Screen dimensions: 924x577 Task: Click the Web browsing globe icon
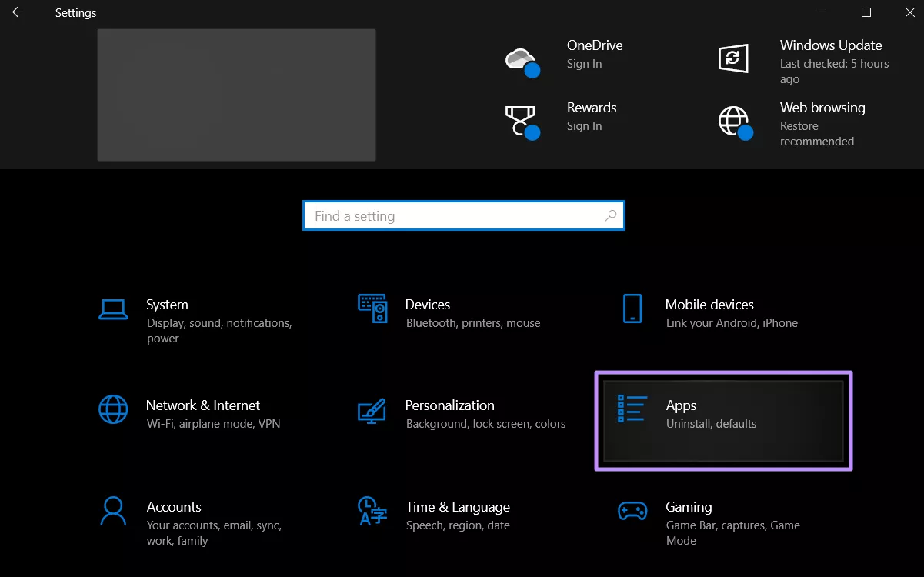[x=735, y=122]
